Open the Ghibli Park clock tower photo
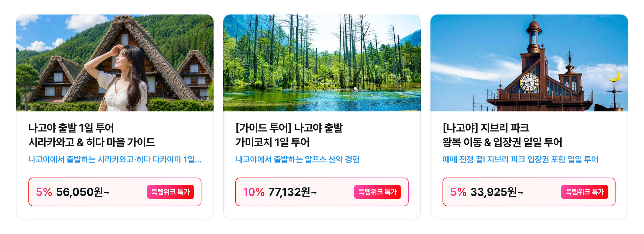The height and width of the screenshot is (234, 644). pyautogui.click(x=529, y=63)
